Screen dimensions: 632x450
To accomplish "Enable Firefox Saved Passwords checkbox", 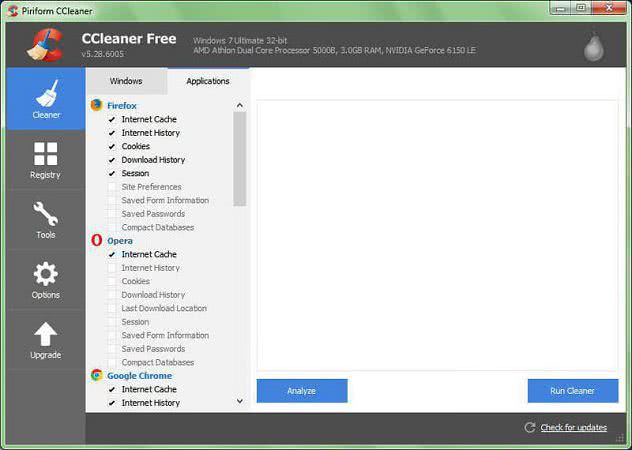I will pyautogui.click(x=112, y=214).
